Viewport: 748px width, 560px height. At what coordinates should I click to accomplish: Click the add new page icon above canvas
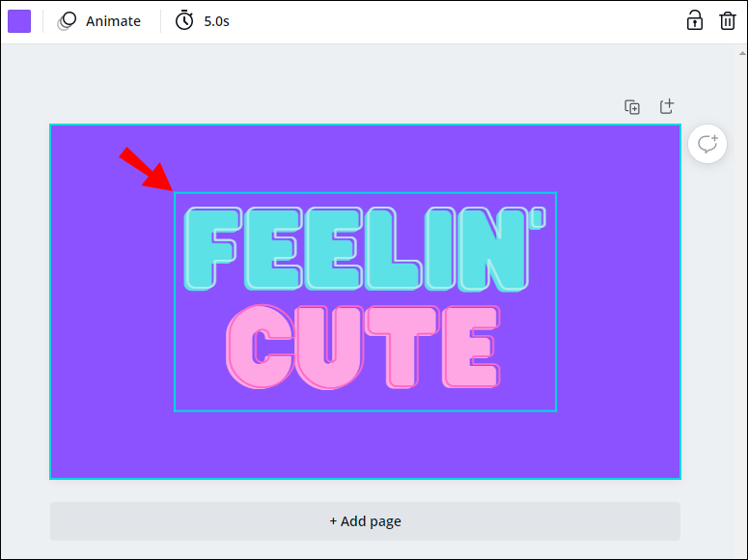tap(666, 106)
